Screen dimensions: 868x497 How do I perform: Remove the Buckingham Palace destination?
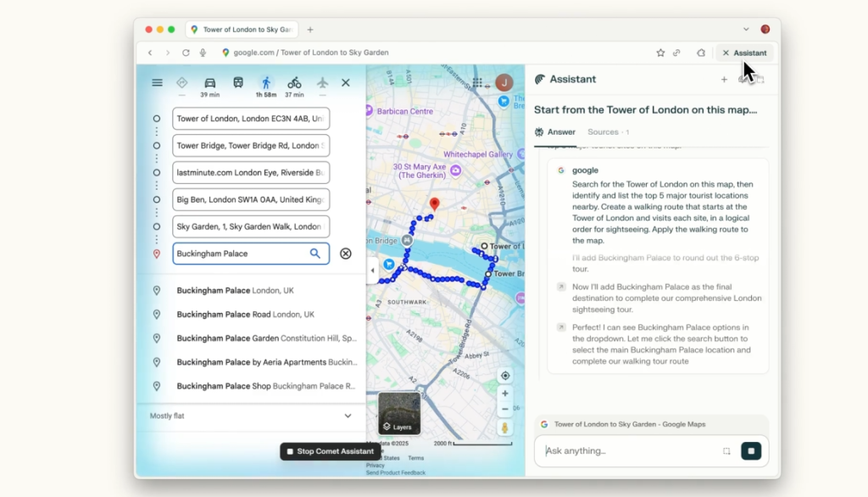(346, 254)
